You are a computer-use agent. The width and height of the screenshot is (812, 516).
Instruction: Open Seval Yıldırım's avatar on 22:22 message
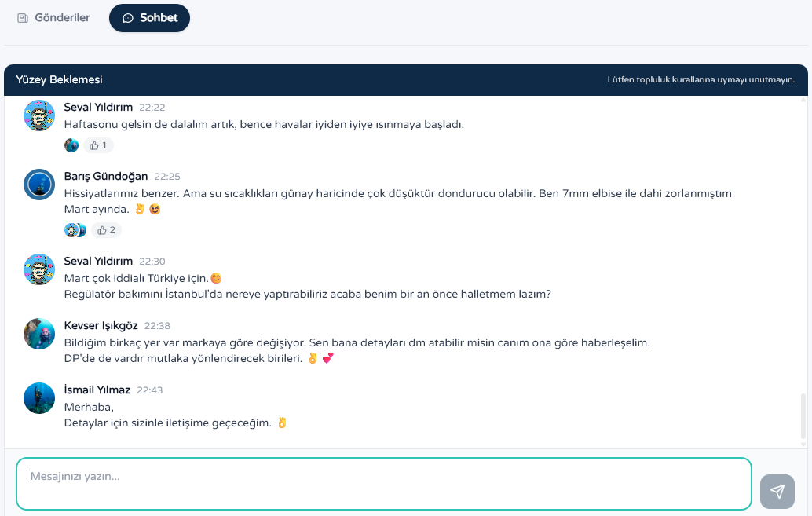pyautogui.click(x=38, y=115)
